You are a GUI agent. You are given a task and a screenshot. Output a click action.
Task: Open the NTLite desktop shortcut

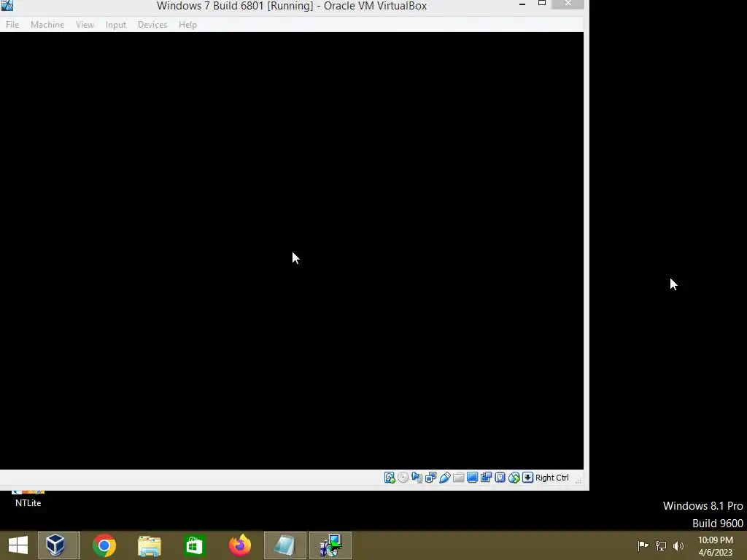point(28,499)
